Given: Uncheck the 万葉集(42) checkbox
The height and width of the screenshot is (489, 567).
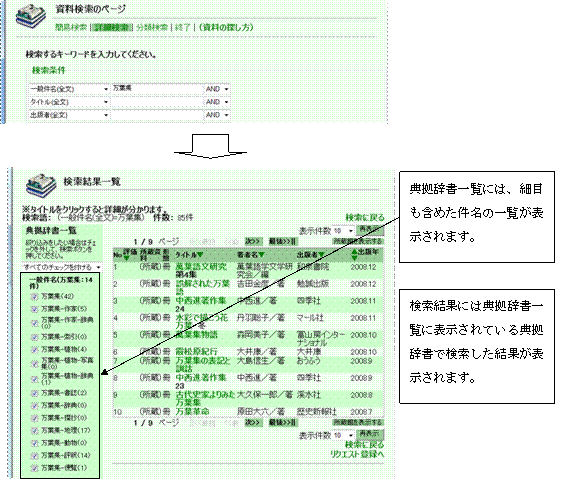Looking at the screenshot, I should (x=35, y=297).
